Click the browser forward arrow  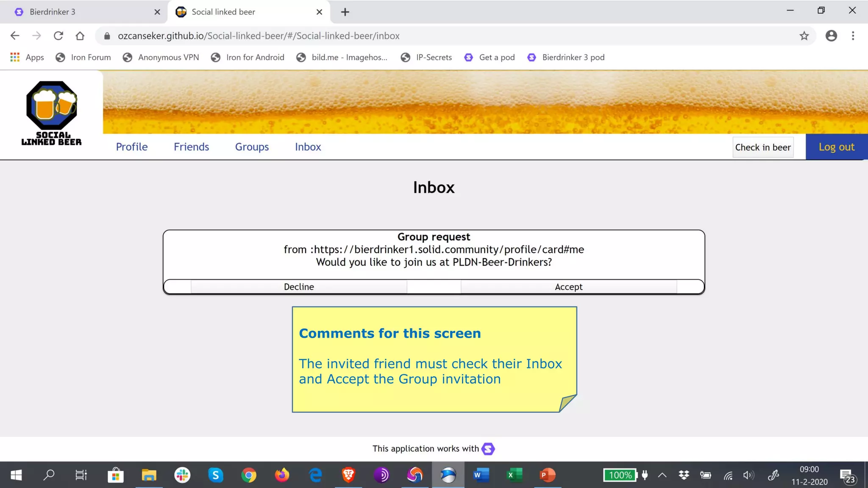pos(36,36)
